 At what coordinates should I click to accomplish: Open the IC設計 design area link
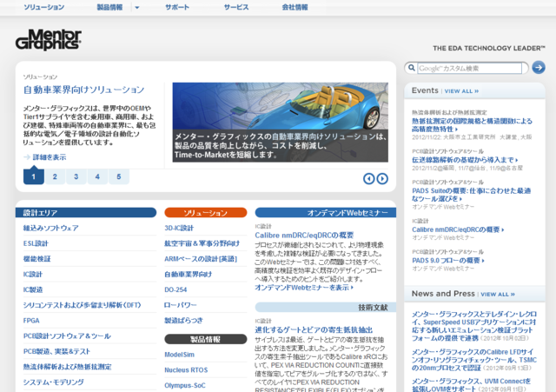[33, 274]
